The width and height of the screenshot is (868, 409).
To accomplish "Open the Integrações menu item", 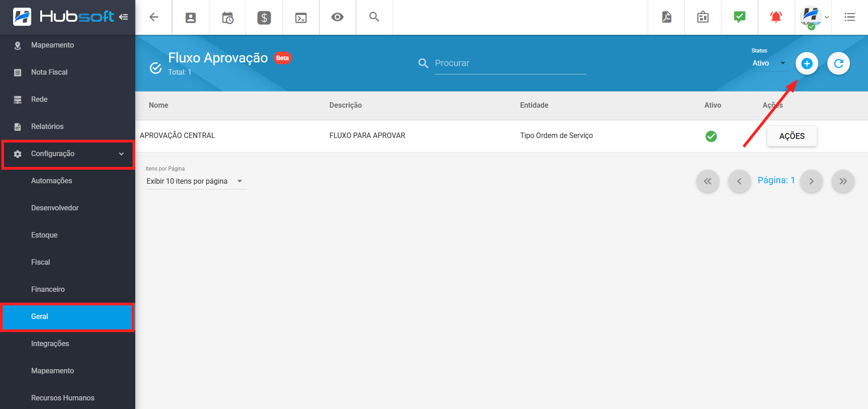I will click(x=50, y=343).
